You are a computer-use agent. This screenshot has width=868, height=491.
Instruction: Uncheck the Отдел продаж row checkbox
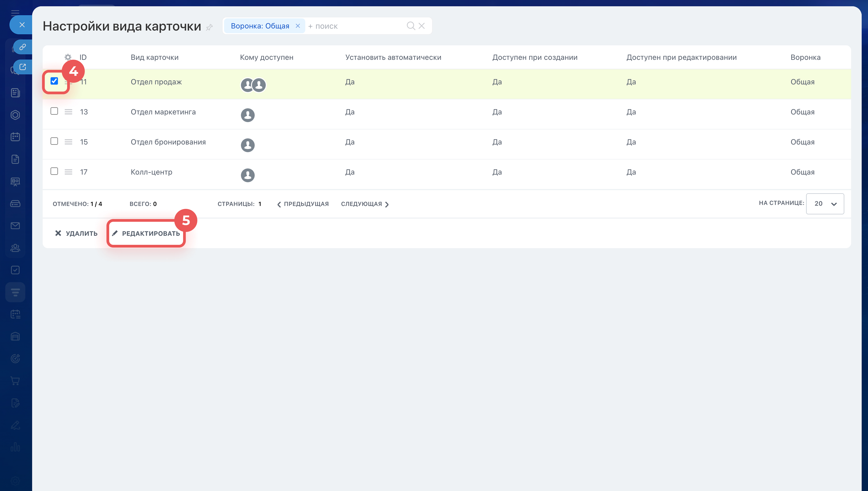pos(54,81)
